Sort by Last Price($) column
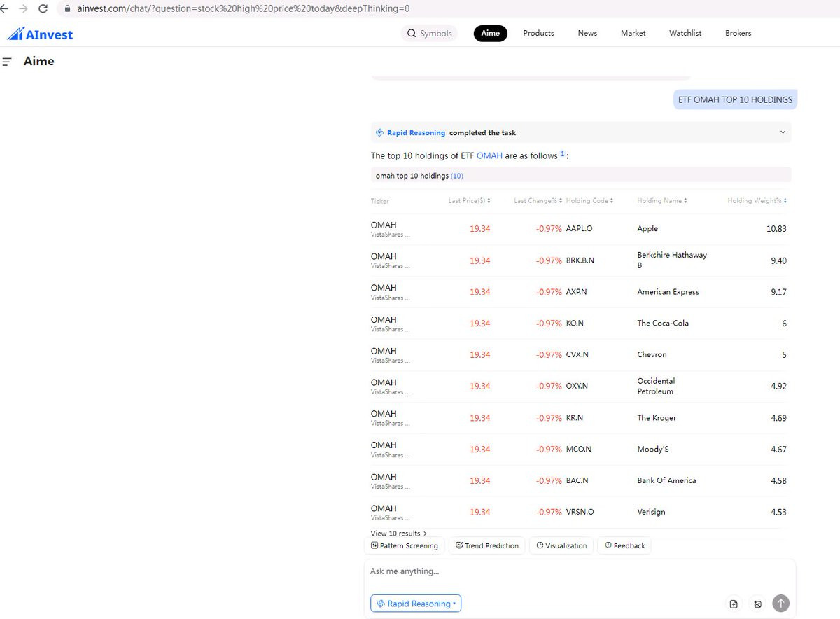This screenshot has height=619, width=840. click(469, 201)
